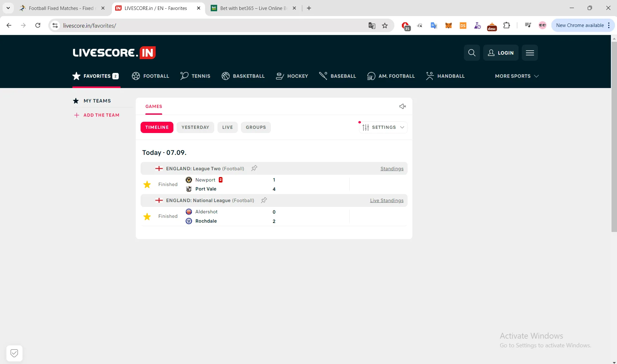This screenshot has height=364, width=617.
Task: Open the Am. Football section
Action: click(391, 76)
